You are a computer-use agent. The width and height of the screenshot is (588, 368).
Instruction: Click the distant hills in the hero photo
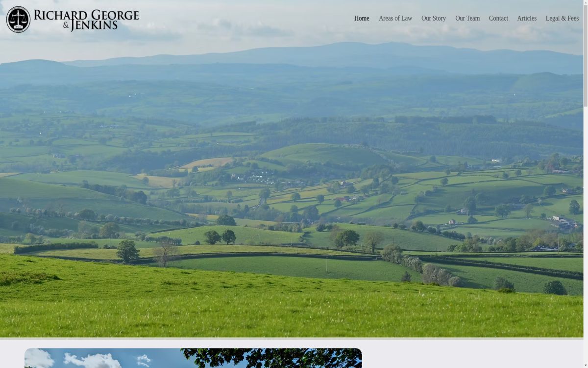coord(294,59)
